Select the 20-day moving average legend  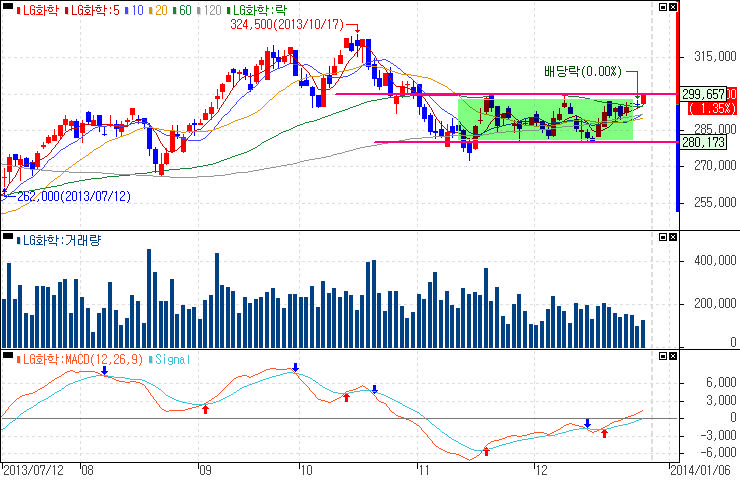tap(157, 8)
